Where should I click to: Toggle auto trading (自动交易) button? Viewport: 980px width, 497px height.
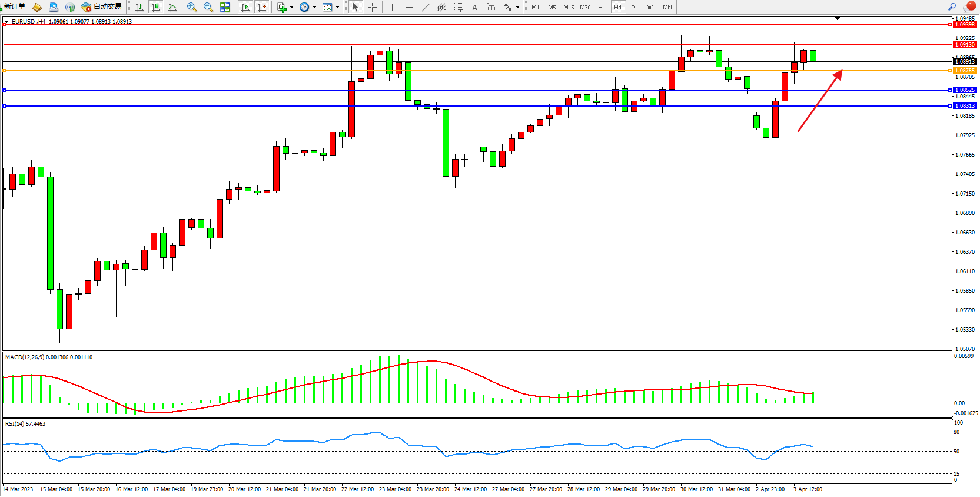click(x=102, y=7)
